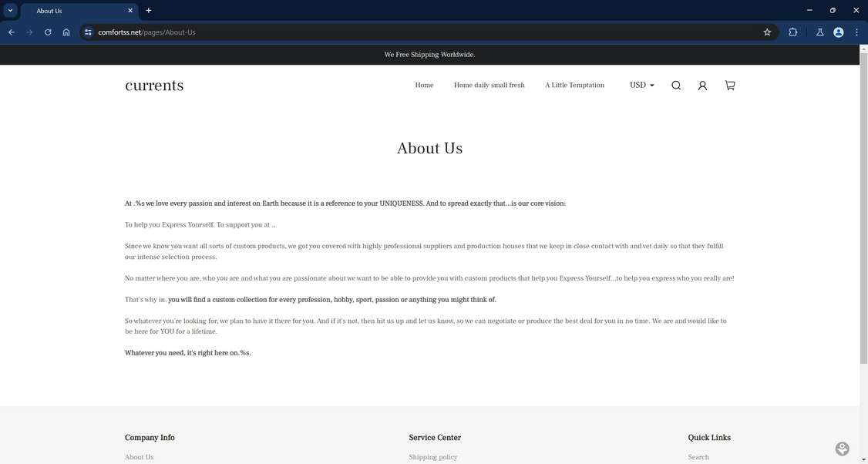Open the shopping cart icon

730,86
